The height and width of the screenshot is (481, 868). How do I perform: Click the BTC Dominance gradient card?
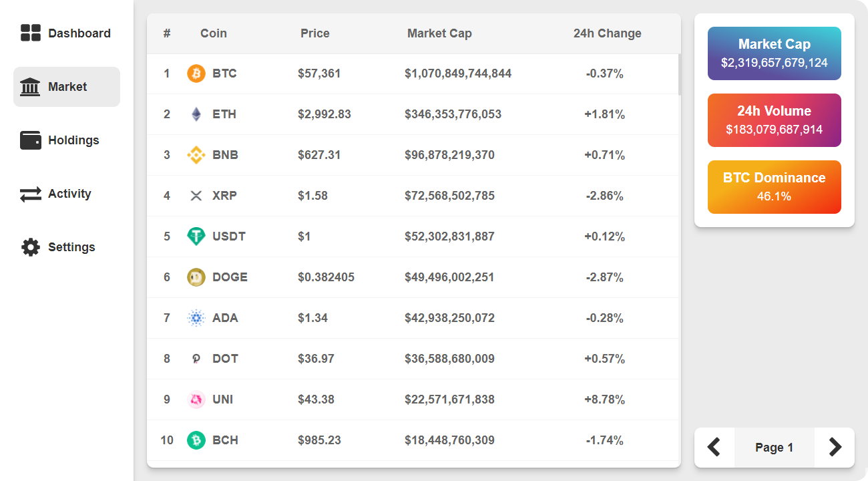click(x=774, y=187)
